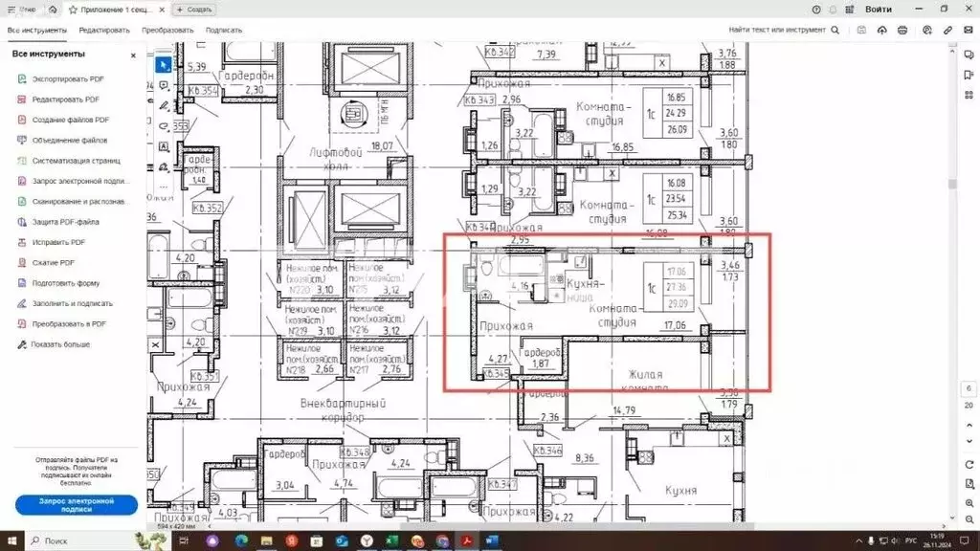The width and height of the screenshot is (980, 551).
Task: Expand list with Показать больше
Action: pyautogui.click(x=61, y=344)
